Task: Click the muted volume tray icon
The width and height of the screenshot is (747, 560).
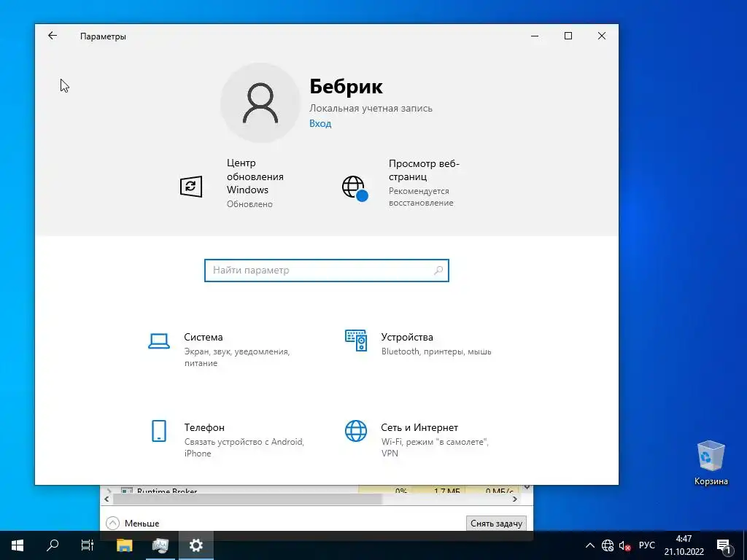Action: click(x=624, y=545)
